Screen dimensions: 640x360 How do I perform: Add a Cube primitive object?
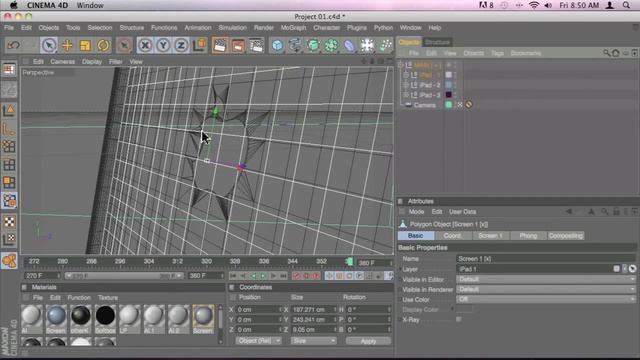point(277,45)
